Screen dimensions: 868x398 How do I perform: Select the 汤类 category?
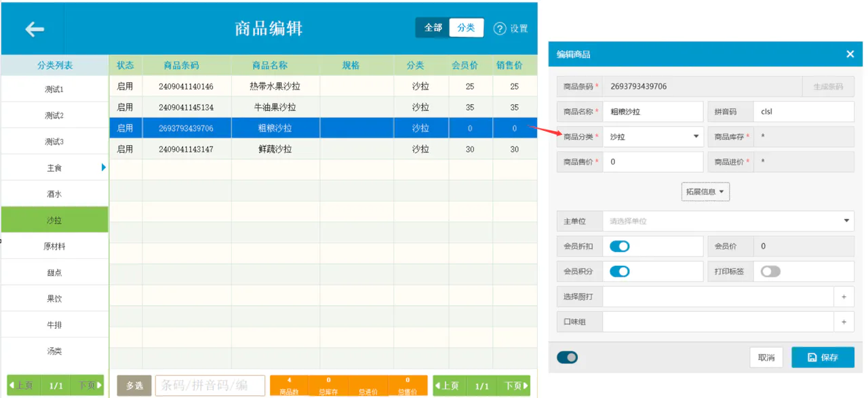(54, 351)
